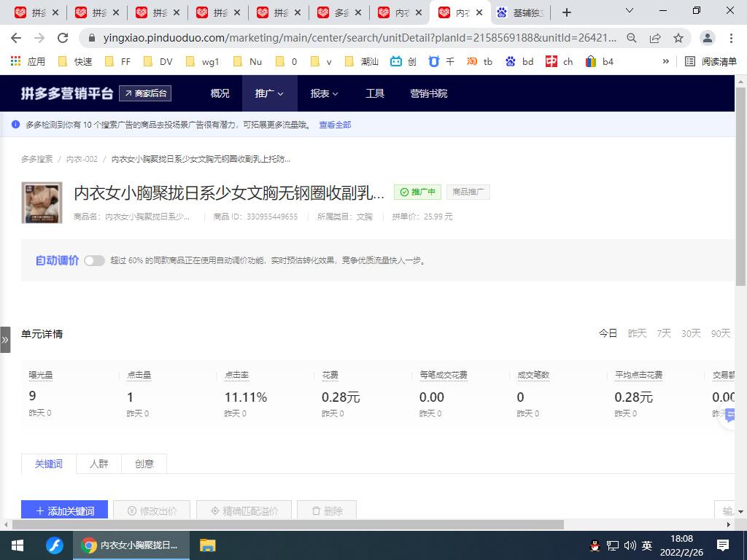
Task: Switch to the 创意 tab
Action: tap(144, 463)
